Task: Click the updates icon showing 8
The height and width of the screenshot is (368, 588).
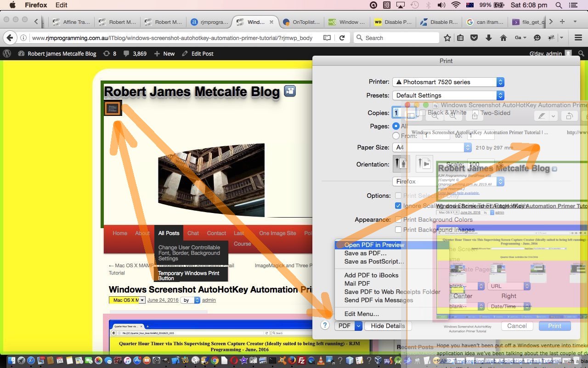Action: [x=109, y=53]
